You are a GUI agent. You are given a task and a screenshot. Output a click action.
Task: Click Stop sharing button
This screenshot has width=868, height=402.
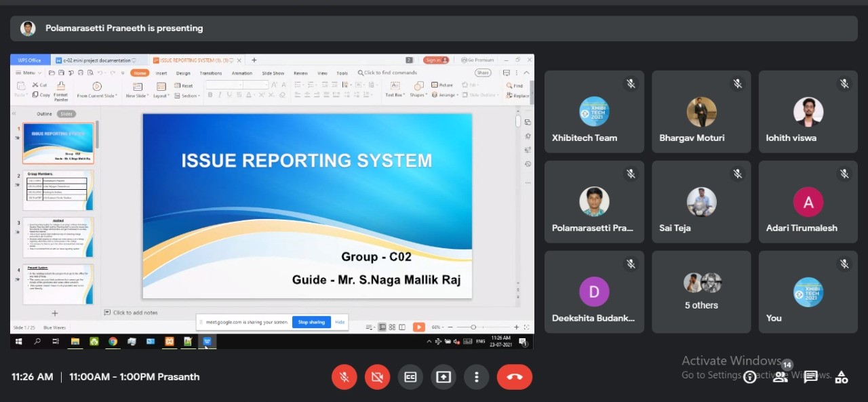click(x=311, y=322)
